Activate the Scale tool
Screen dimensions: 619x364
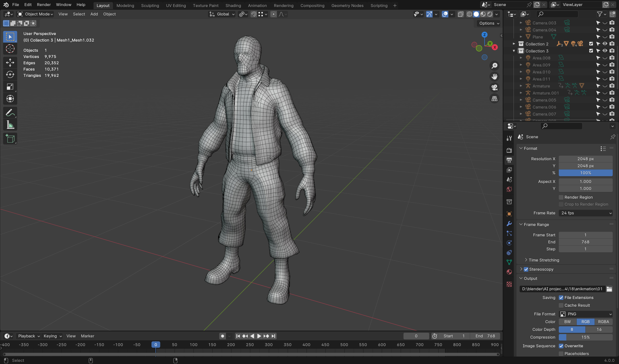[x=10, y=87]
